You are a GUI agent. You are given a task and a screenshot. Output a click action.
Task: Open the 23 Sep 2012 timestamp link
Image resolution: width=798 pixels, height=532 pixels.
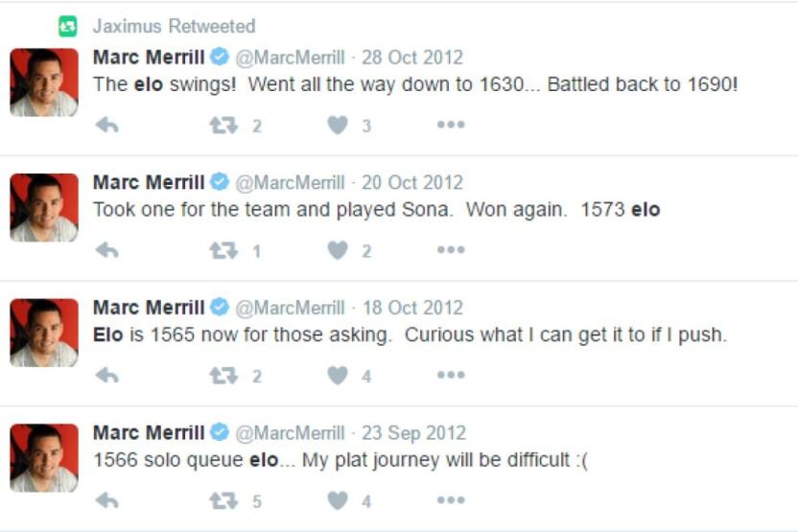pyautogui.click(x=413, y=432)
